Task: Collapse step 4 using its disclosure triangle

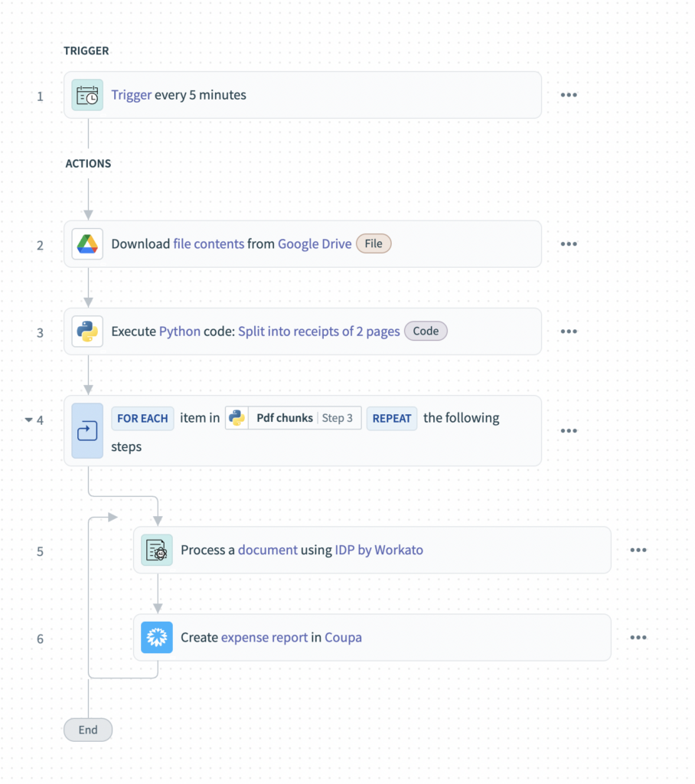Action: pyautogui.click(x=28, y=420)
